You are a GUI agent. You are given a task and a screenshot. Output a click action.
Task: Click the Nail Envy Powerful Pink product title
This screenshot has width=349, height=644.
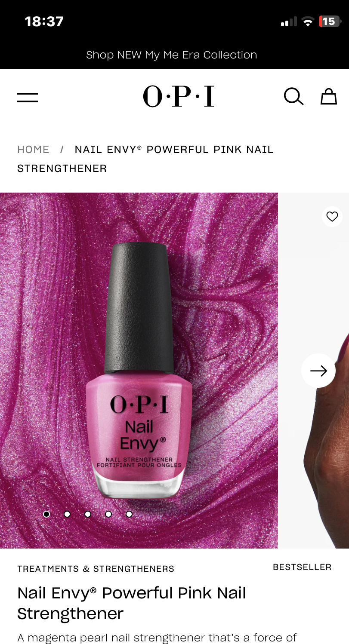[x=132, y=603]
